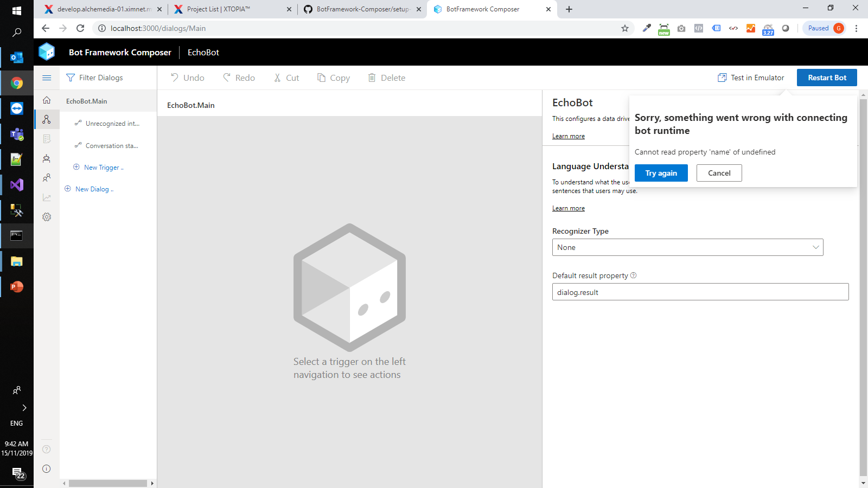Select the Conversation started trigger
The image size is (868, 488).
[x=111, y=145]
